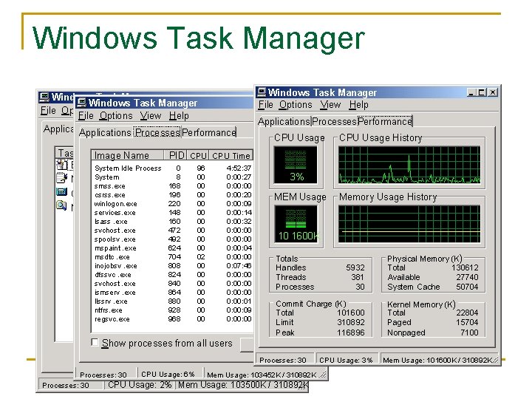Click the MEM Usage gauge showing 101600K
The width and height of the screenshot is (532, 399).
point(296,224)
